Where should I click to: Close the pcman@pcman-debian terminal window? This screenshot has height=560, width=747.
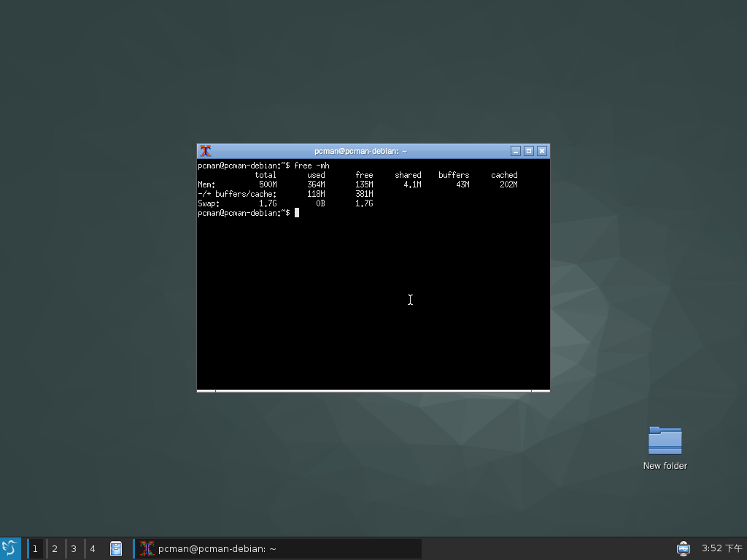[x=542, y=151]
